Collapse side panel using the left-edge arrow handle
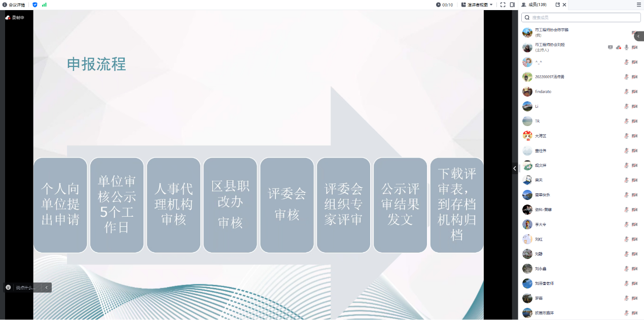The height and width of the screenshot is (320, 644). (515, 168)
